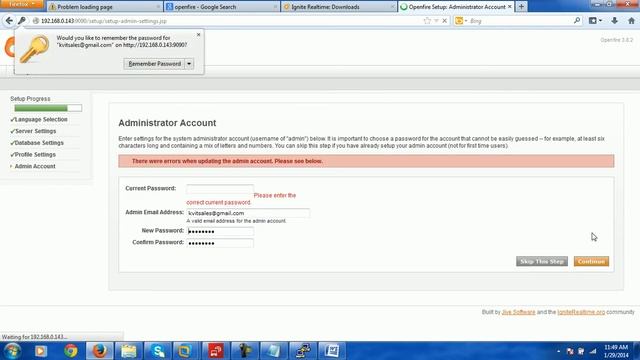
Task: Stop page loading with the X icon
Action: coord(444,20)
